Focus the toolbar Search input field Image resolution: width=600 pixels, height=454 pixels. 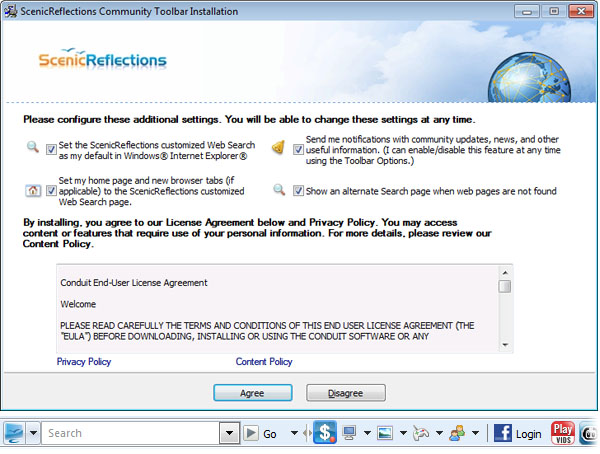coord(130,433)
